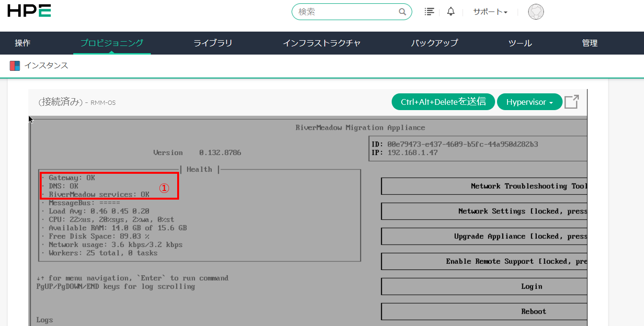Click the appliance ID text

(x=455, y=144)
